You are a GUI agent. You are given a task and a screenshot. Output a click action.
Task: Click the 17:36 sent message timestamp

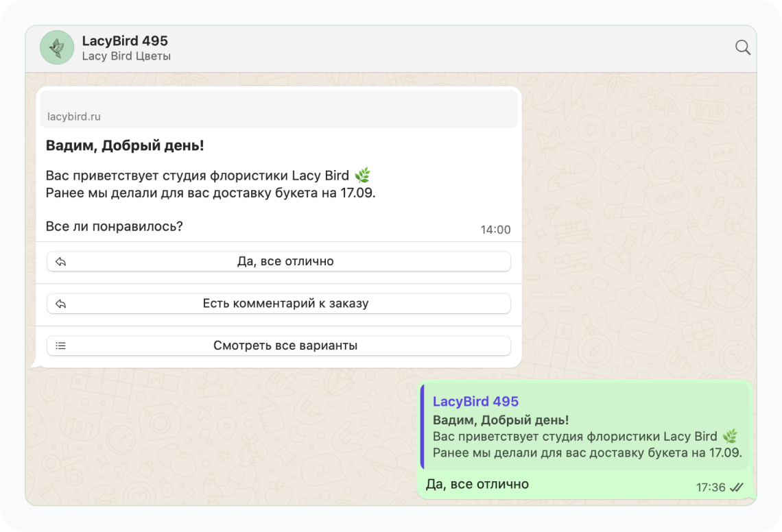(x=711, y=487)
